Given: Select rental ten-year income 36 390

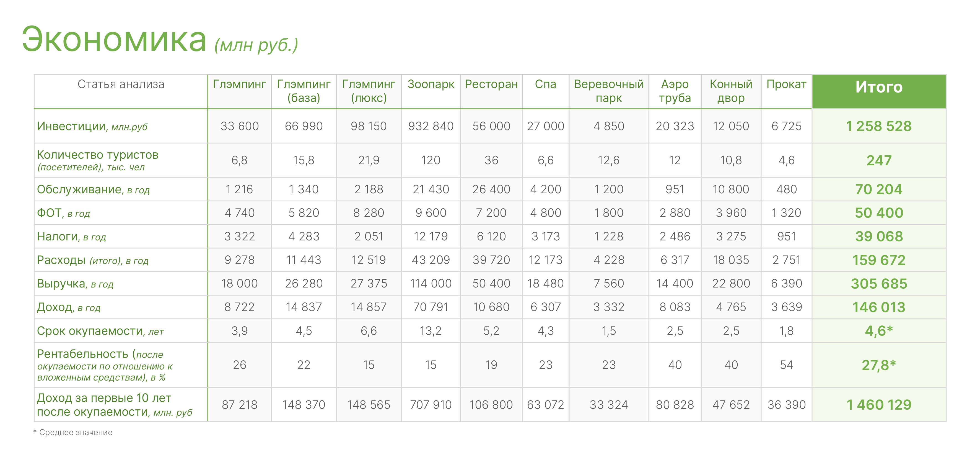Looking at the screenshot, I should [x=786, y=405].
